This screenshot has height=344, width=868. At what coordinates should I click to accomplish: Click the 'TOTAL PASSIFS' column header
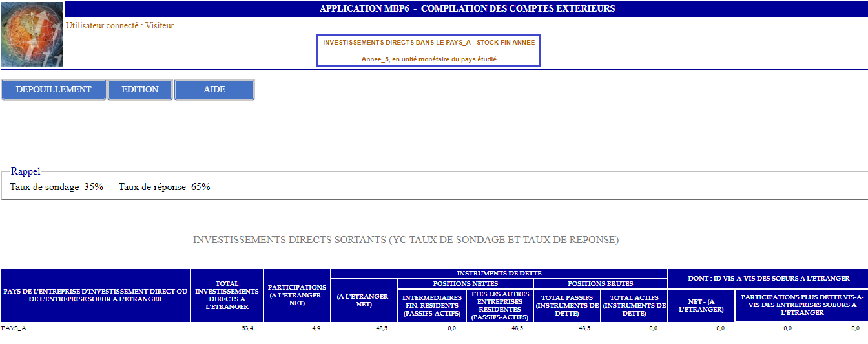pyautogui.click(x=566, y=305)
